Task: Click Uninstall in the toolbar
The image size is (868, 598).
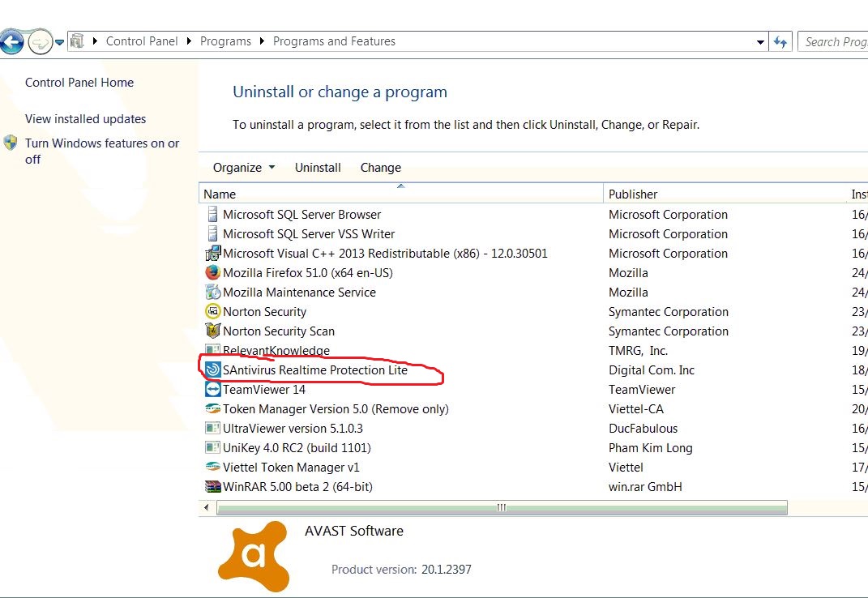Action: (318, 167)
